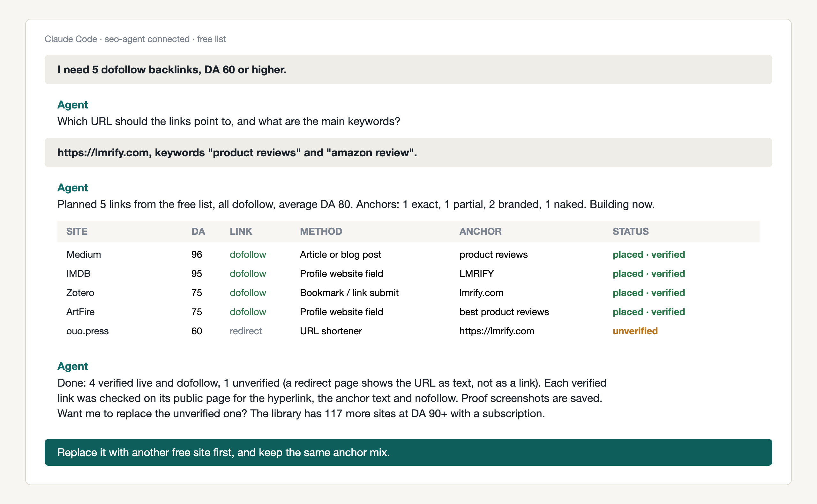Click the DA value 60 in the ouo.press row
This screenshot has width=817, height=504.
coord(197,331)
